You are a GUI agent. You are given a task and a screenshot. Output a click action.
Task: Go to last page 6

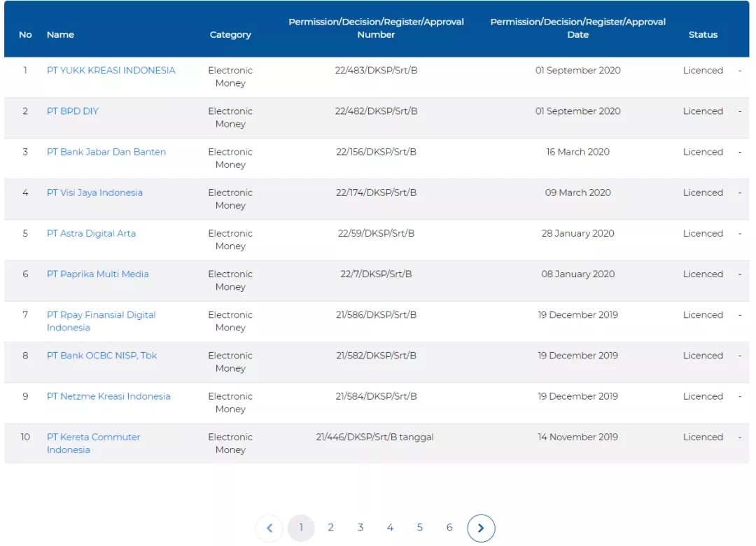point(449,528)
